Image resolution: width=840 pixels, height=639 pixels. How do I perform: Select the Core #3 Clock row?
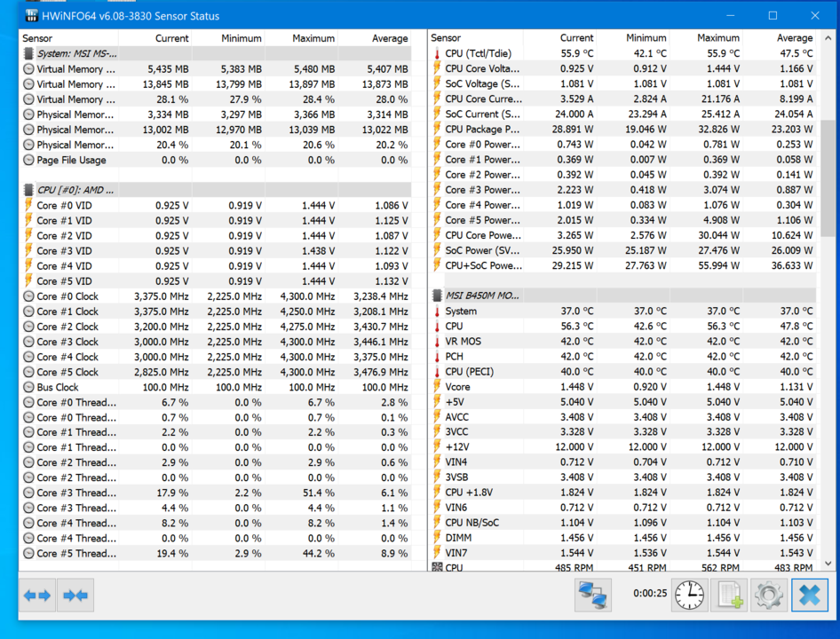tap(216, 342)
